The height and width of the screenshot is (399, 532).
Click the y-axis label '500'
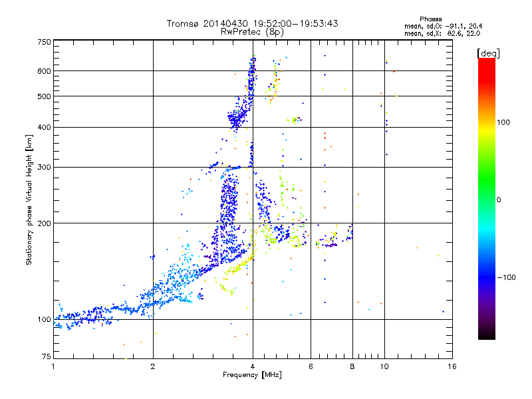click(x=44, y=96)
